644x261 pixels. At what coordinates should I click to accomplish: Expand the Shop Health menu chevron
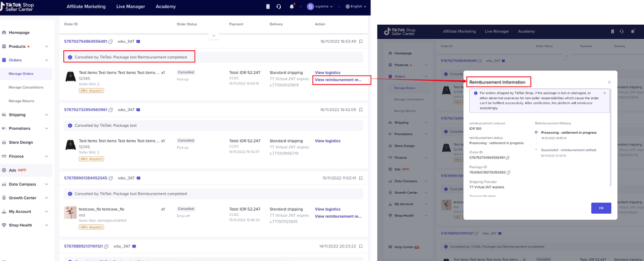click(x=47, y=225)
